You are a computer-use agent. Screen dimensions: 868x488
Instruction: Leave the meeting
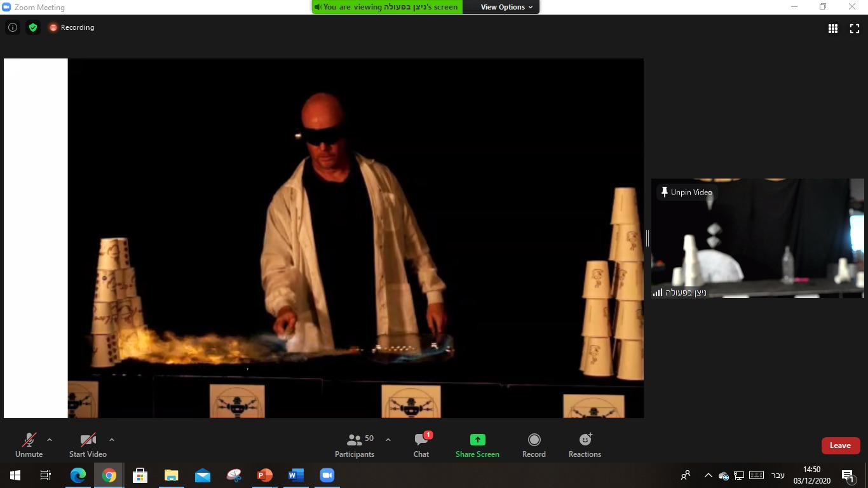click(840, 445)
